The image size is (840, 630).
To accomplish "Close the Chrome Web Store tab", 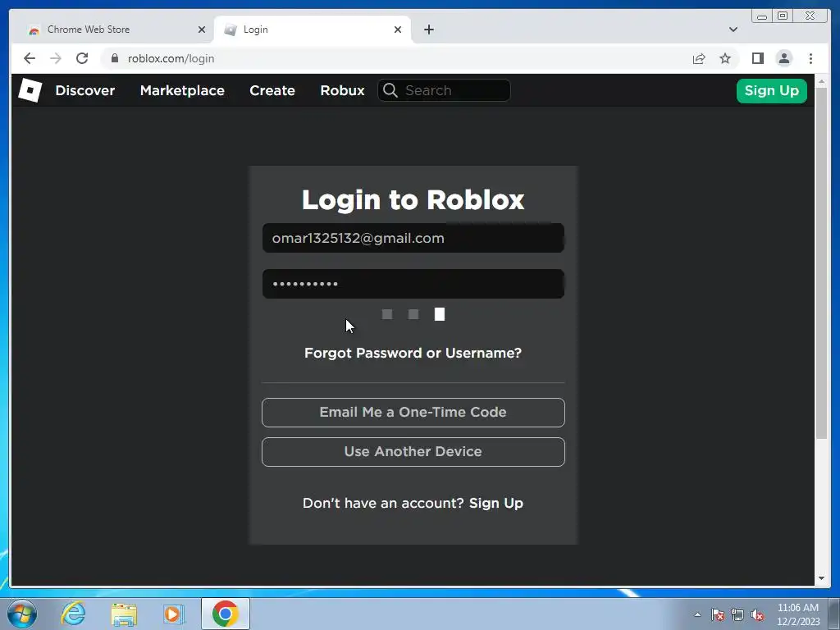I will pos(202,30).
